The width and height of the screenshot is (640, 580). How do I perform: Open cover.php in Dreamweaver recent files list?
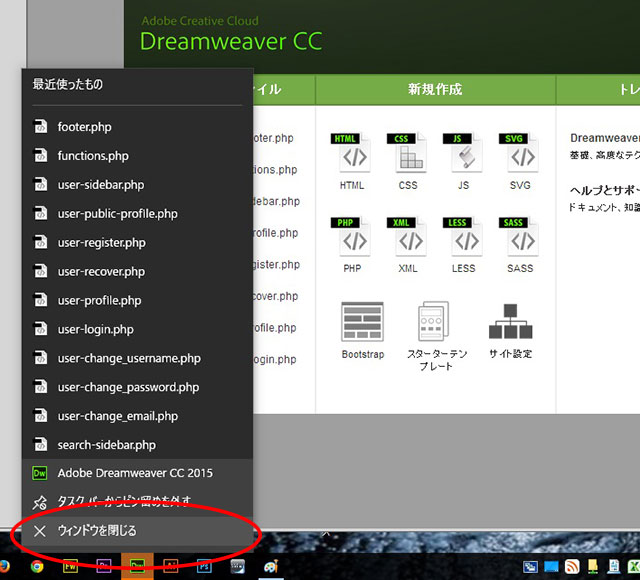276,296
